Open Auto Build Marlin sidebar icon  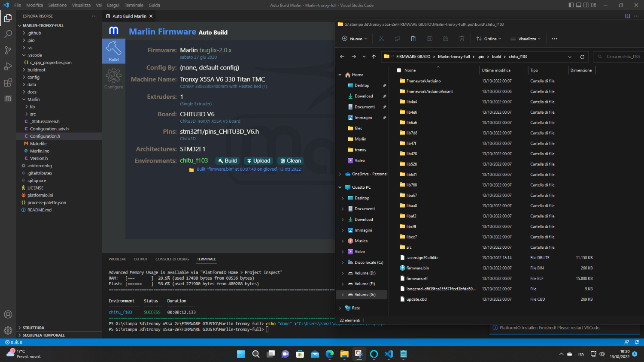[8, 99]
